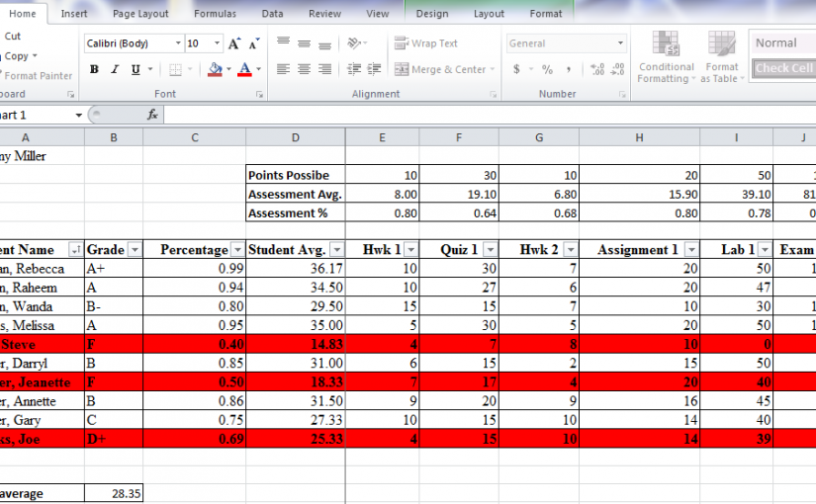Toggle italic formatting
This screenshot has height=504, width=816.
[115, 69]
